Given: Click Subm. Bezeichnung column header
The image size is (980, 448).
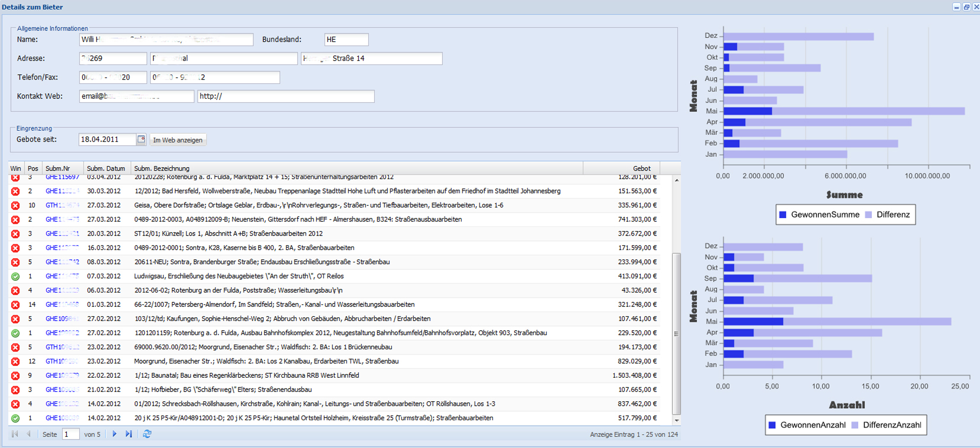Looking at the screenshot, I should click(x=162, y=168).
